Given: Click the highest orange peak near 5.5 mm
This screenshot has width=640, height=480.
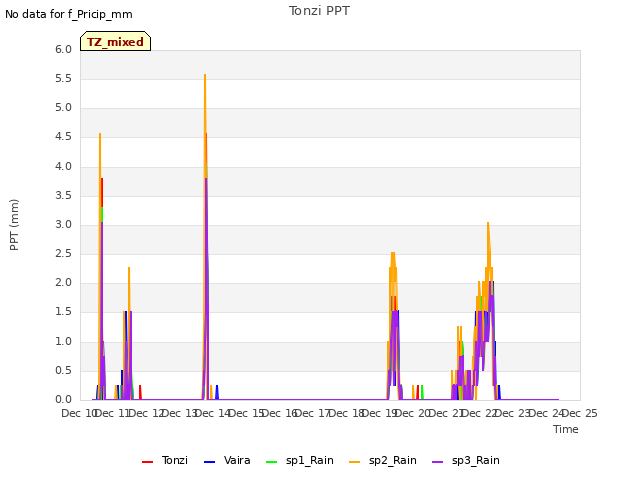Looking at the screenshot, I should 205,75.
